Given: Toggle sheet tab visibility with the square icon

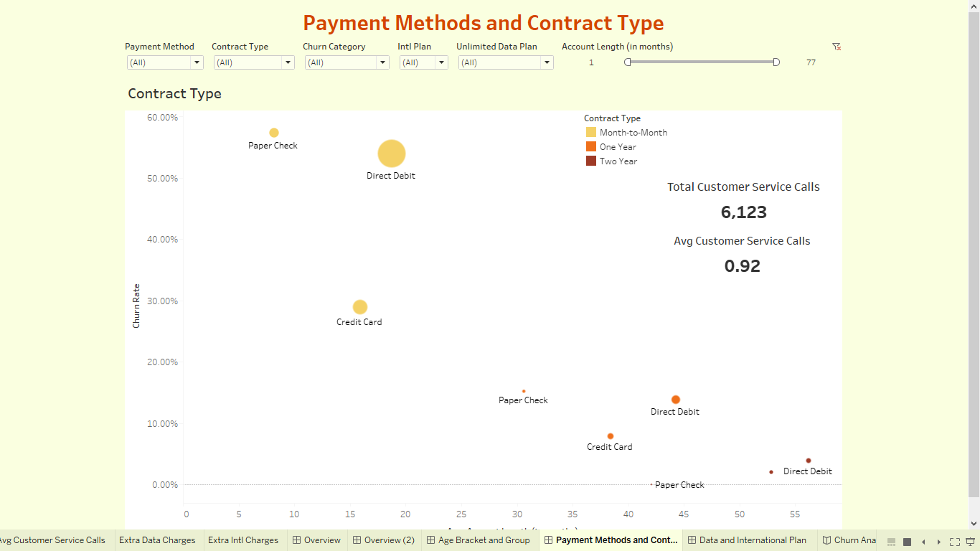Looking at the screenshot, I should click(x=907, y=542).
